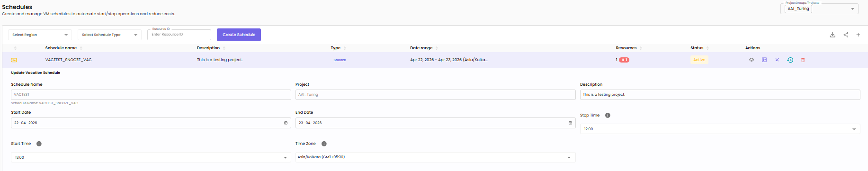Open the ProjectGroups/Projects dropdown
The image size is (868, 171).
(819, 9)
